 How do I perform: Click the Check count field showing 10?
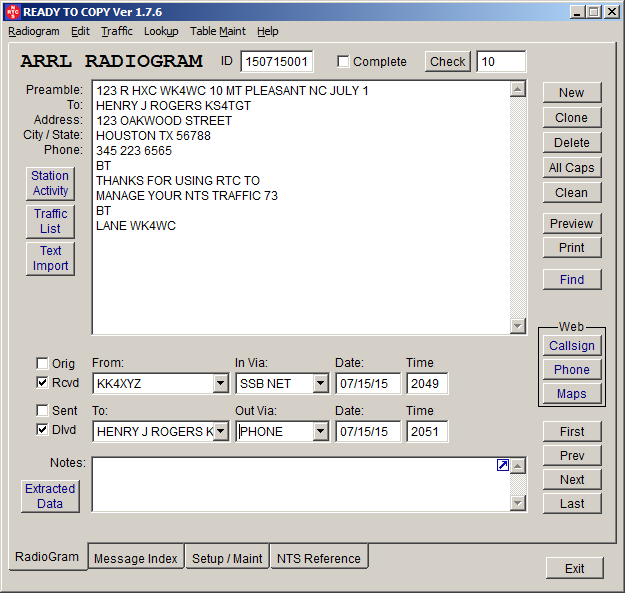(501, 61)
